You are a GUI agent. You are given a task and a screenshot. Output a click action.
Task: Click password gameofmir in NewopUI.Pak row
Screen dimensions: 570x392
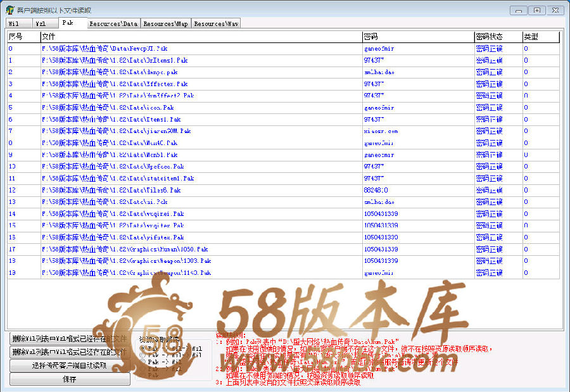379,48
